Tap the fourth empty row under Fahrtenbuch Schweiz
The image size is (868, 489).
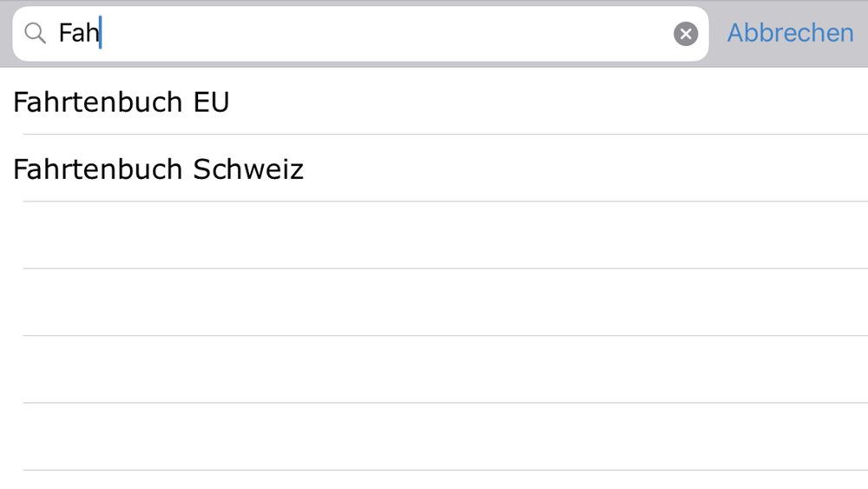pyautogui.click(x=434, y=436)
